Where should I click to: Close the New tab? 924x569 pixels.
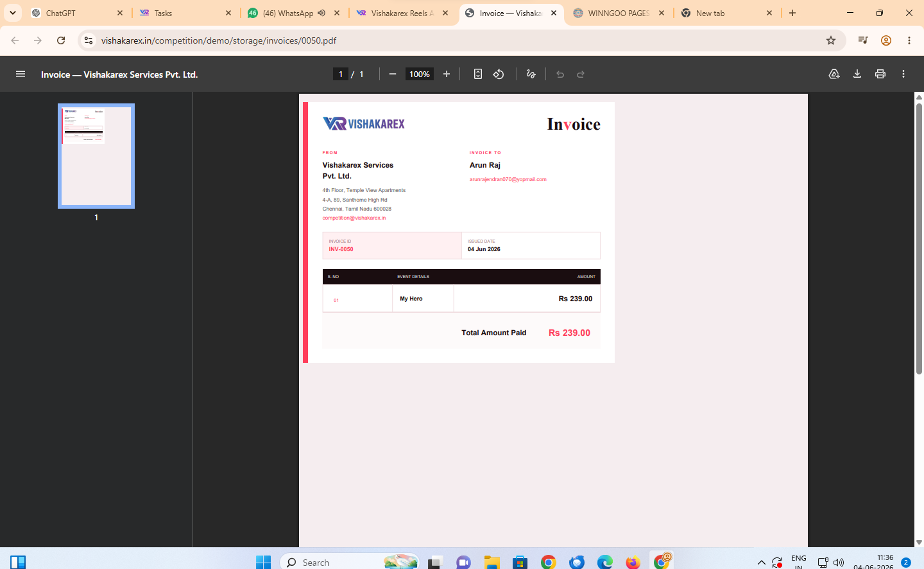click(x=769, y=13)
